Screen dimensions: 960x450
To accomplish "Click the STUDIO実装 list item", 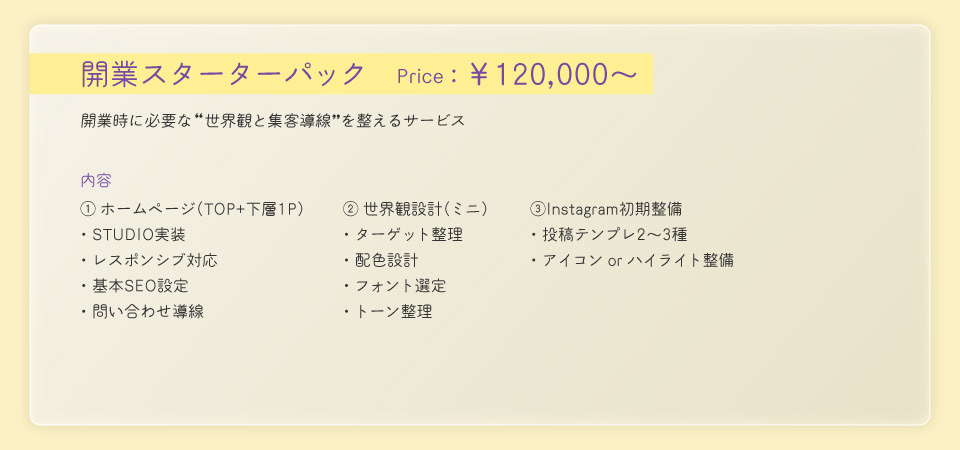I will coord(133,235).
